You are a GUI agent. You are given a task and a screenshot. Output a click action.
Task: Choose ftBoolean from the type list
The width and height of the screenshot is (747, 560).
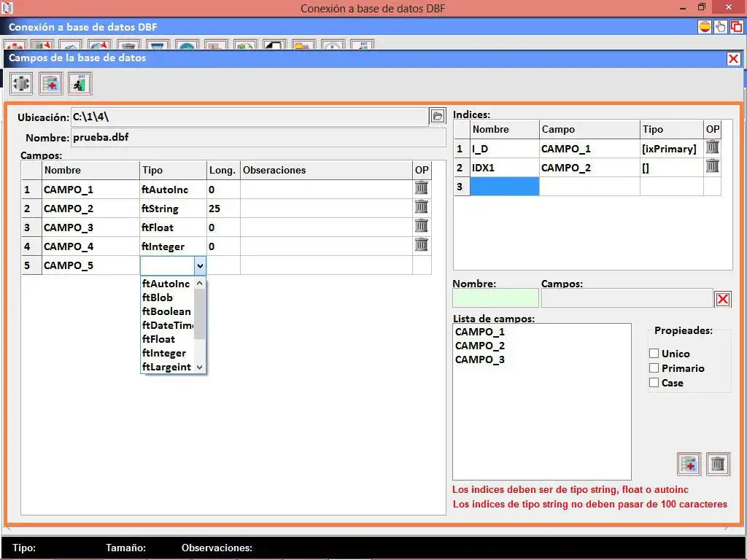[167, 311]
